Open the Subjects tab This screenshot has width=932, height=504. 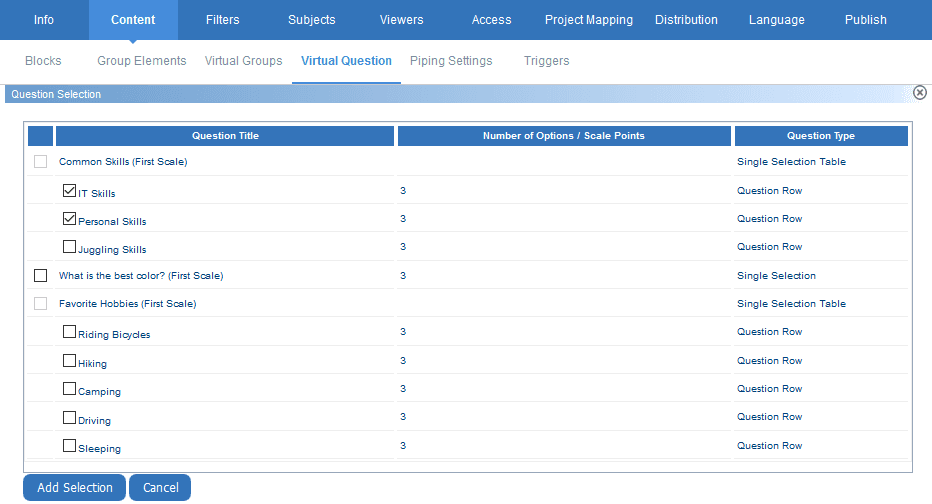(x=311, y=20)
